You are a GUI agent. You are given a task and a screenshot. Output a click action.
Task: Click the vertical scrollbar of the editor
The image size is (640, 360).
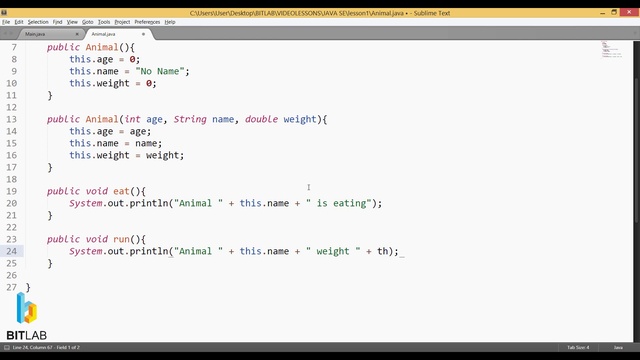point(636,149)
